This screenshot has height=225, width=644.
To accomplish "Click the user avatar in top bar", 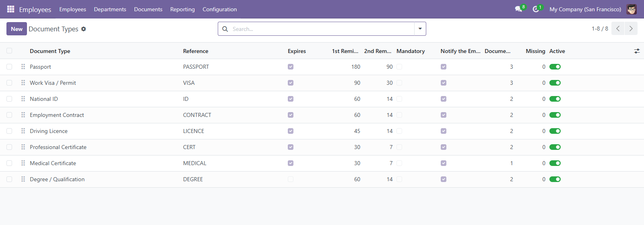I will pos(632,9).
